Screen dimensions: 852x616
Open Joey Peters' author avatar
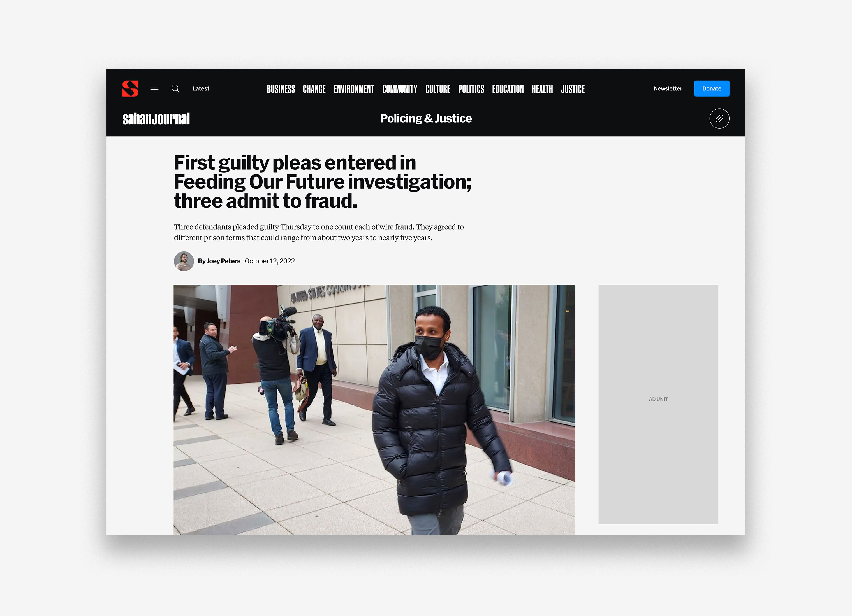click(184, 261)
